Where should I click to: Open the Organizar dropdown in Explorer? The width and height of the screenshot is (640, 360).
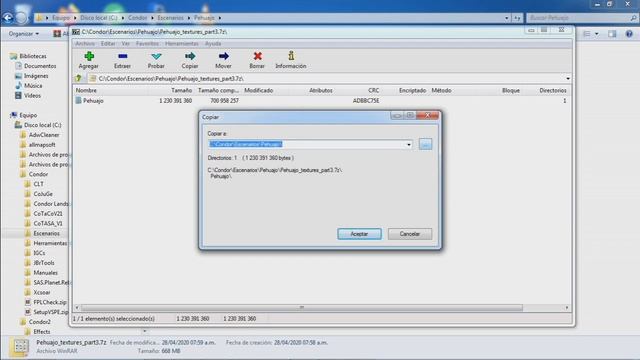(24, 34)
